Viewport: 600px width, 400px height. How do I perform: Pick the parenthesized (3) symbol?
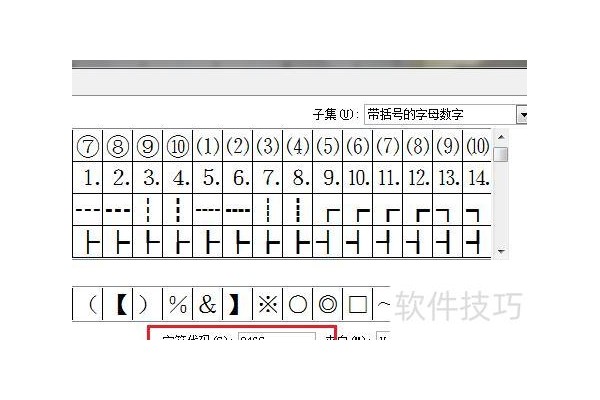coord(268,146)
